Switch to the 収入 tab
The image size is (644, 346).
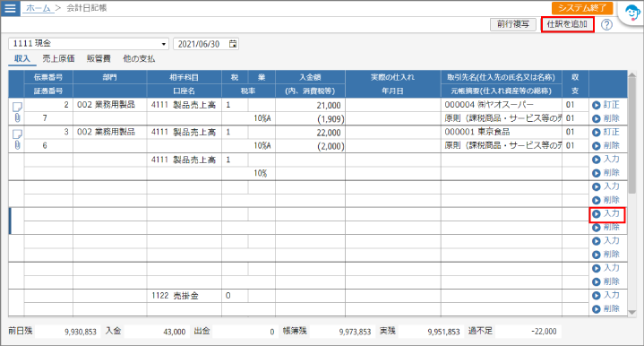point(22,58)
